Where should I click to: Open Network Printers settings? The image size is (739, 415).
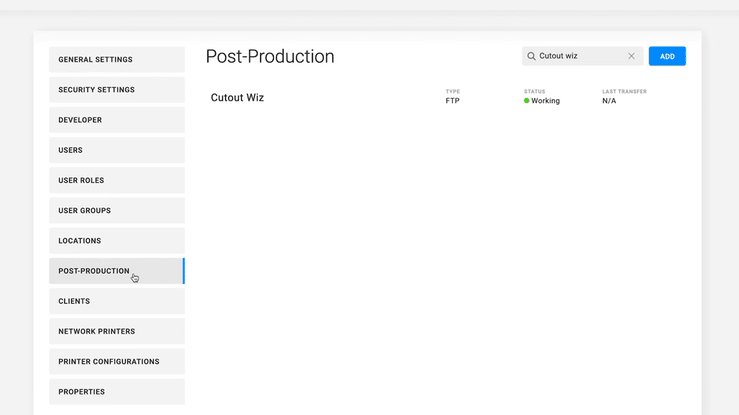coord(116,331)
